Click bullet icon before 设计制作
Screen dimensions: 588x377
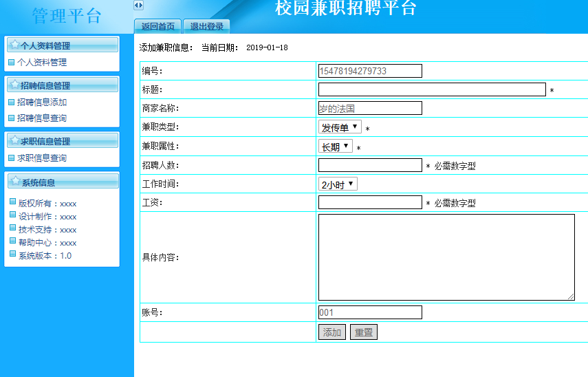[13, 215]
